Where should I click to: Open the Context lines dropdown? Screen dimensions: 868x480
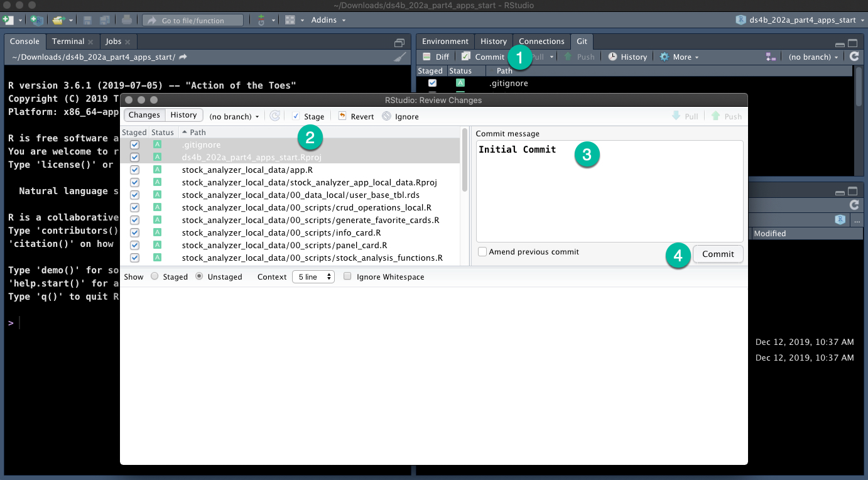point(313,276)
